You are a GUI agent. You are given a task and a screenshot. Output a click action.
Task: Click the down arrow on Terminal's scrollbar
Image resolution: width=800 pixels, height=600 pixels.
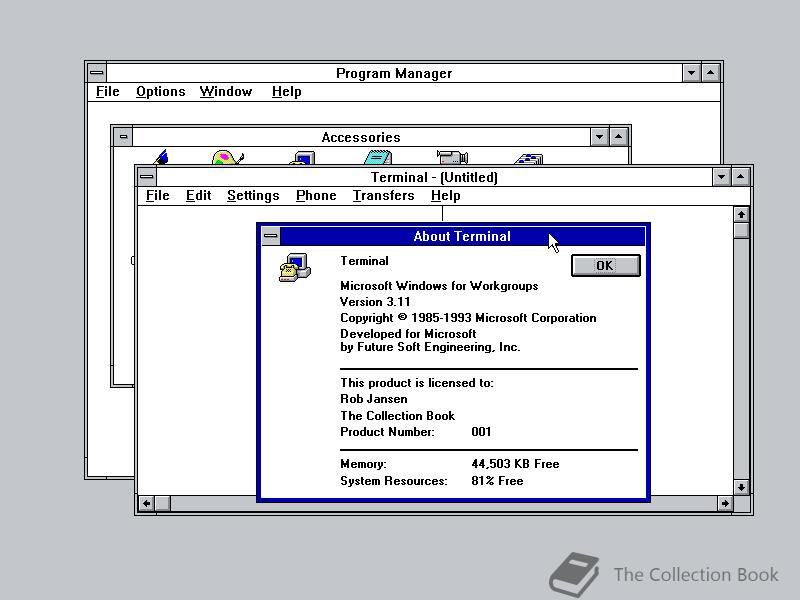741,489
